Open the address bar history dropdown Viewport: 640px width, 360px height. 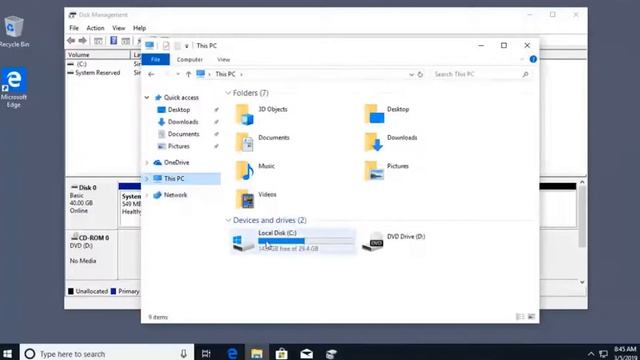click(x=411, y=74)
